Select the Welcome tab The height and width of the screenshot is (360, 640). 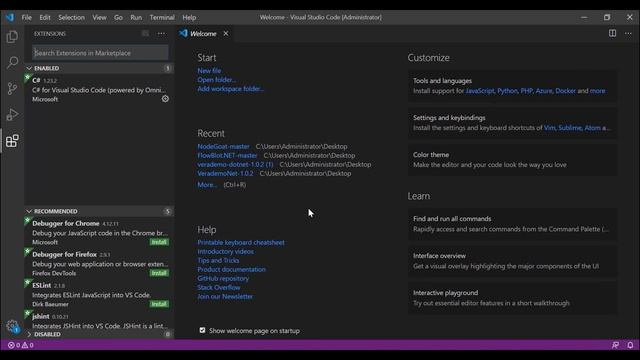coord(203,33)
